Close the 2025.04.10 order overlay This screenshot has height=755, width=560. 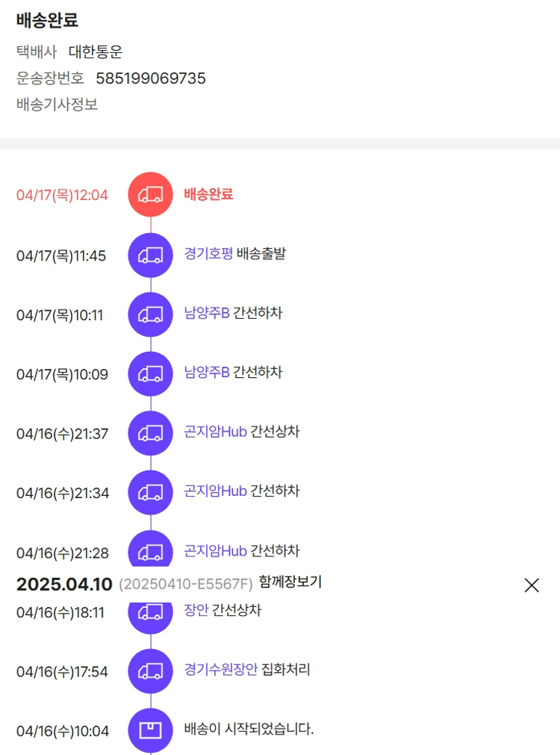(x=532, y=585)
